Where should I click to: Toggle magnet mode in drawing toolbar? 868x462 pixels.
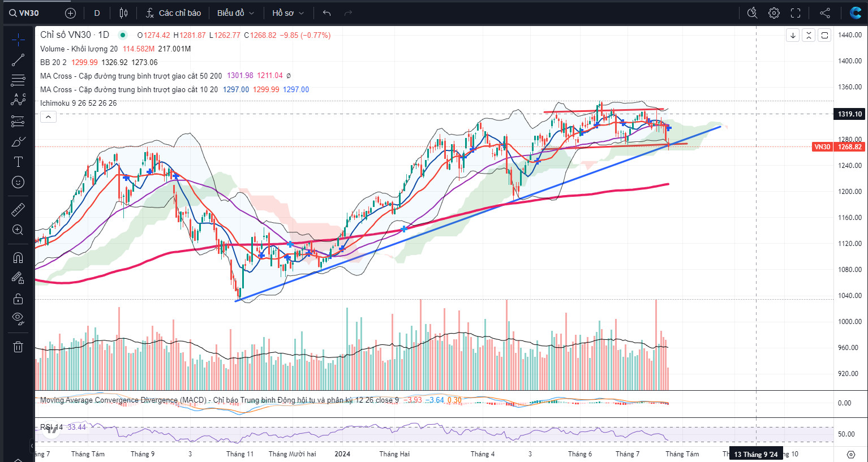(18, 258)
